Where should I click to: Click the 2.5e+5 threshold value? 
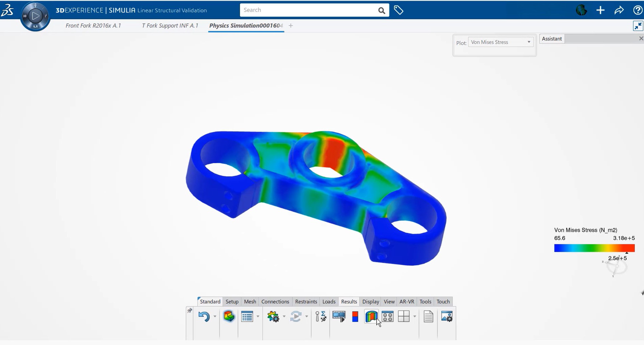click(x=617, y=258)
